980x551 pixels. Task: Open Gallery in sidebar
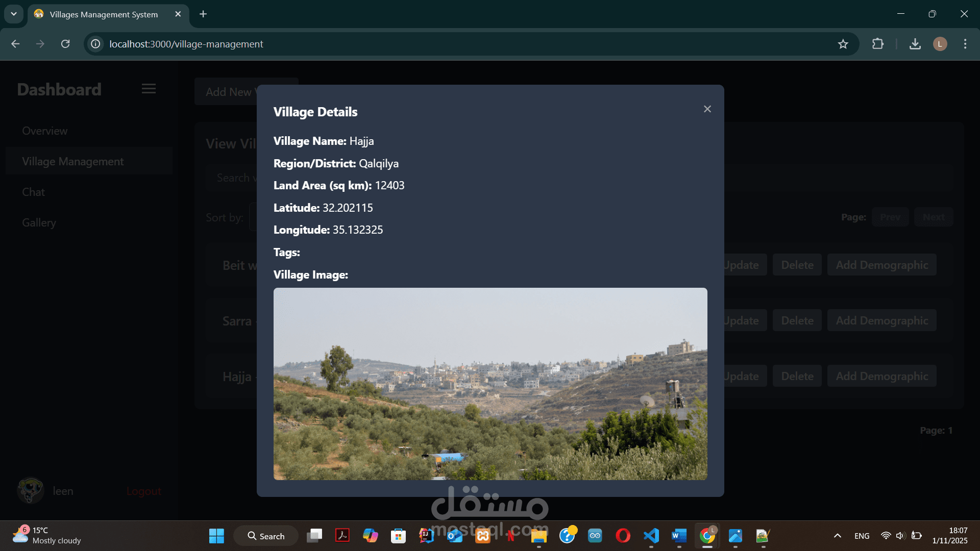click(x=39, y=222)
